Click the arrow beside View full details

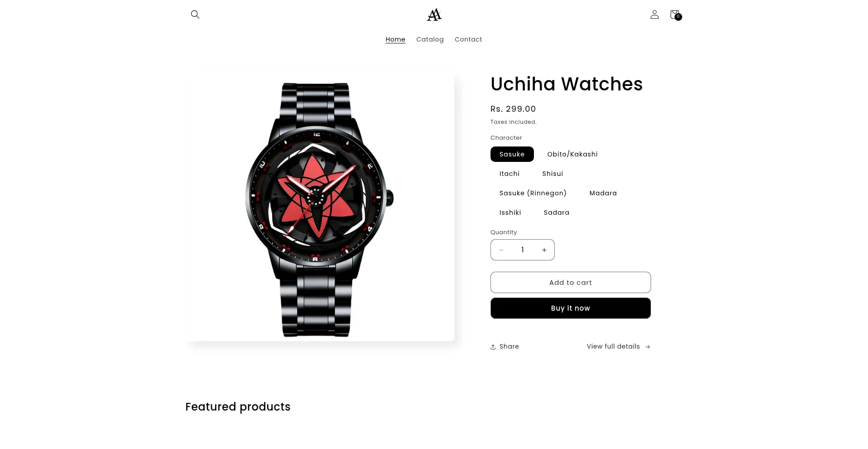(x=647, y=347)
